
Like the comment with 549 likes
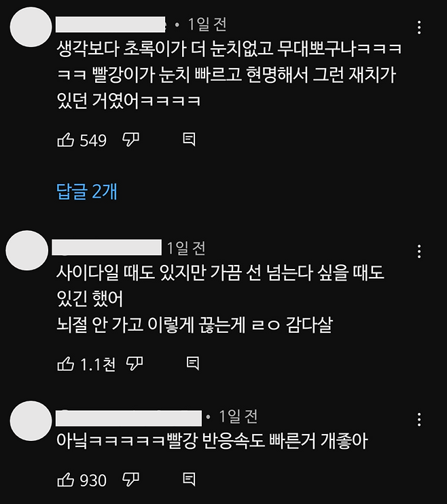(x=66, y=140)
